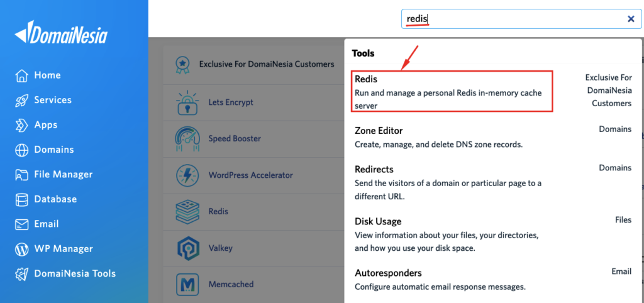Click the Database cylinder icon
The image size is (644, 303).
[x=21, y=199]
